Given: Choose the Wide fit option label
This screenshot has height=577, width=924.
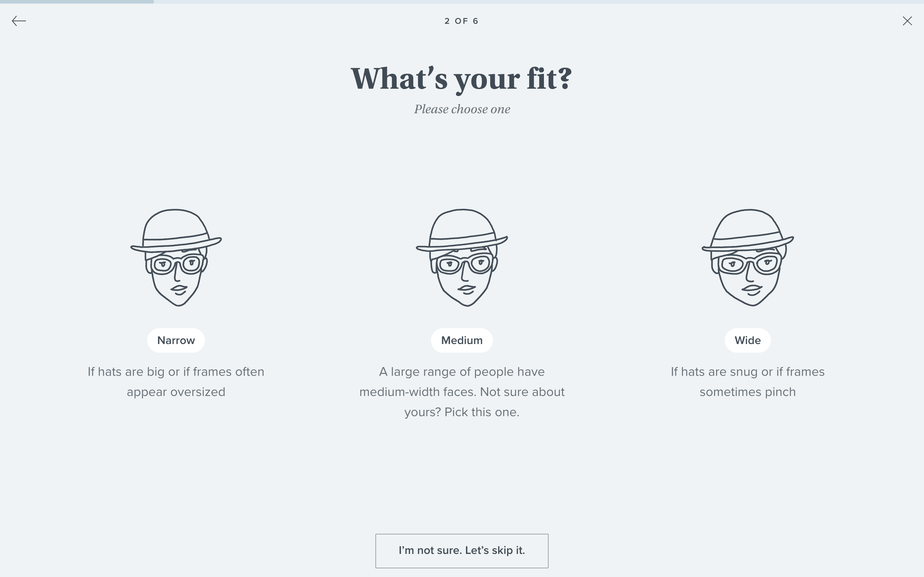Looking at the screenshot, I should point(748,340).
